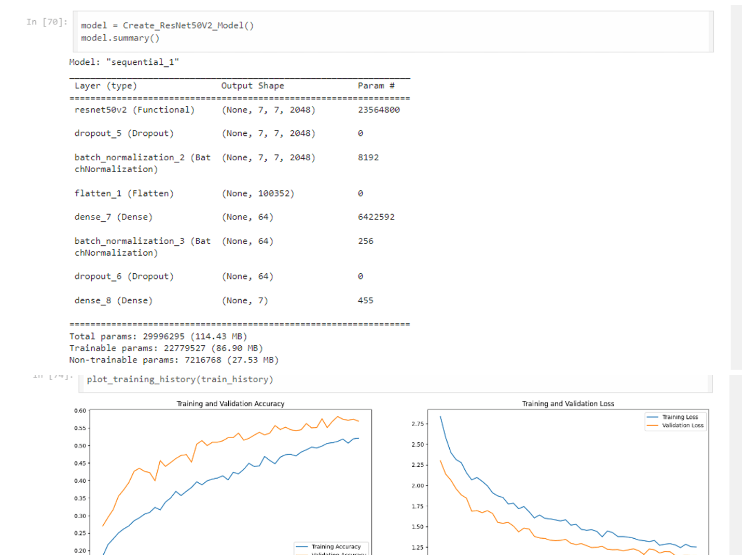This screenshot has width=747, height=560.
Task: Click the Training and Validation Accuracy chart title
Action: pos(230,403)
